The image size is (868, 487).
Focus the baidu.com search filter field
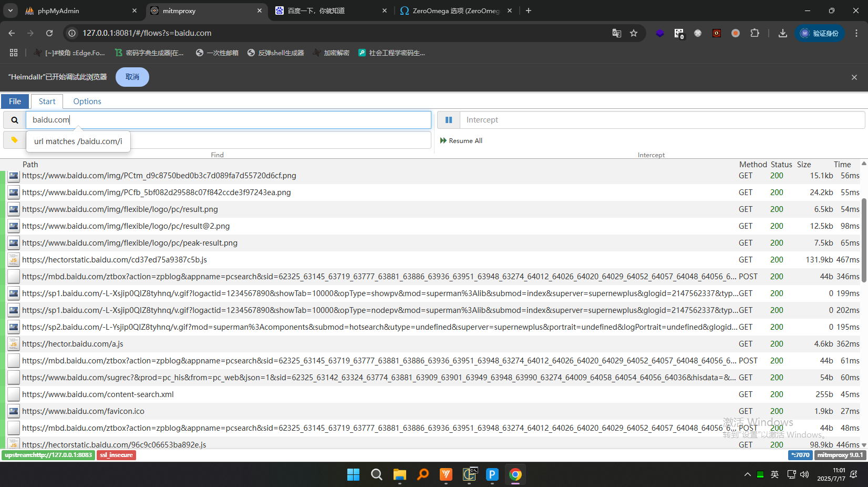[229, 120]
